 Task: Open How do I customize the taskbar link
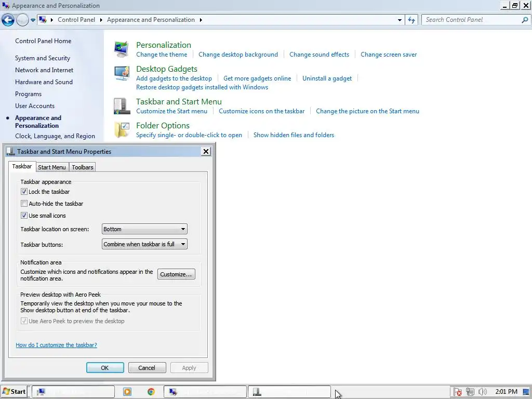coord(56,345)
